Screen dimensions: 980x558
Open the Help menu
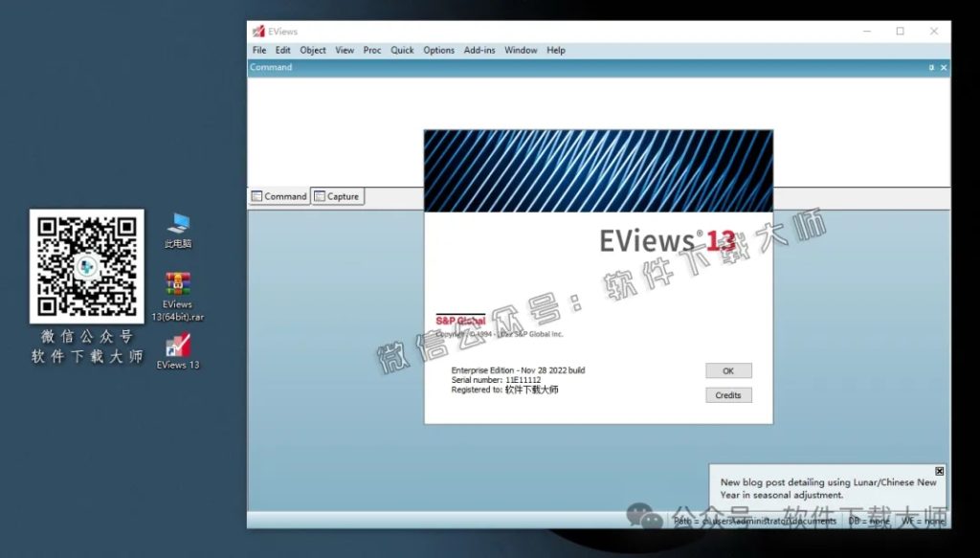pyautogui.click(x=555, y=50)
